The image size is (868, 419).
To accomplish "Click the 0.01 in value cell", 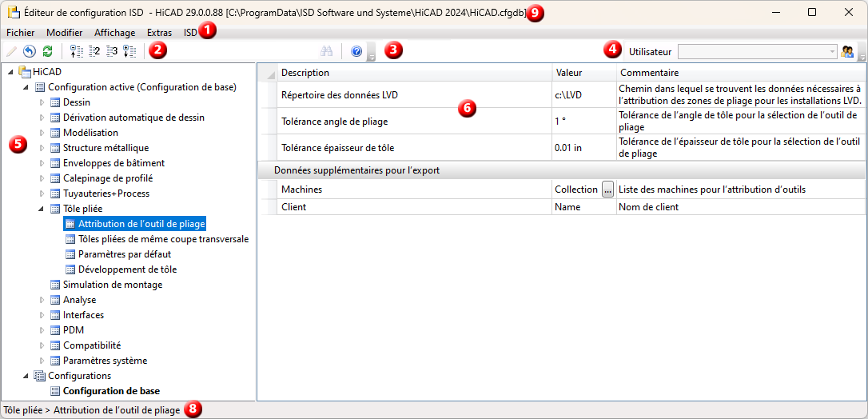I will [x=584, y=148].
